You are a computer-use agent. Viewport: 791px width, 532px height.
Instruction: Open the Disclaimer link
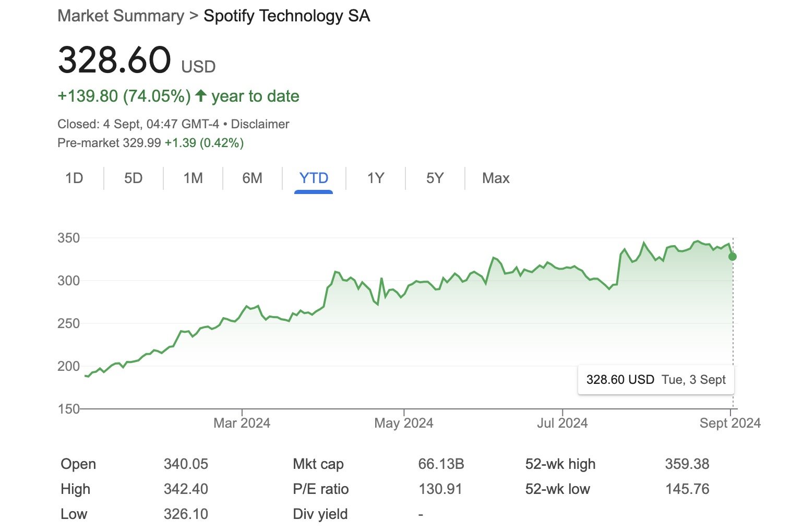coord(260,124)
